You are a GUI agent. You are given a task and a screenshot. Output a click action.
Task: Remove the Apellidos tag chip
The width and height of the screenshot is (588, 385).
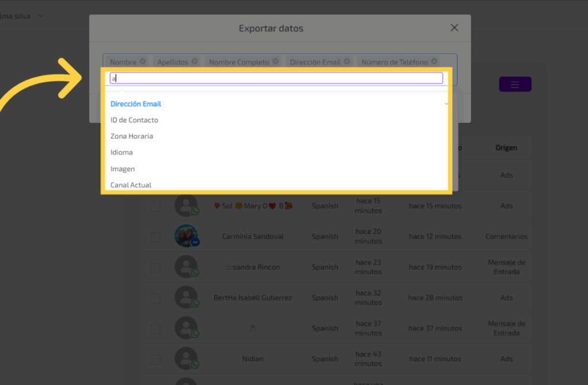click(x=195, y=61)
